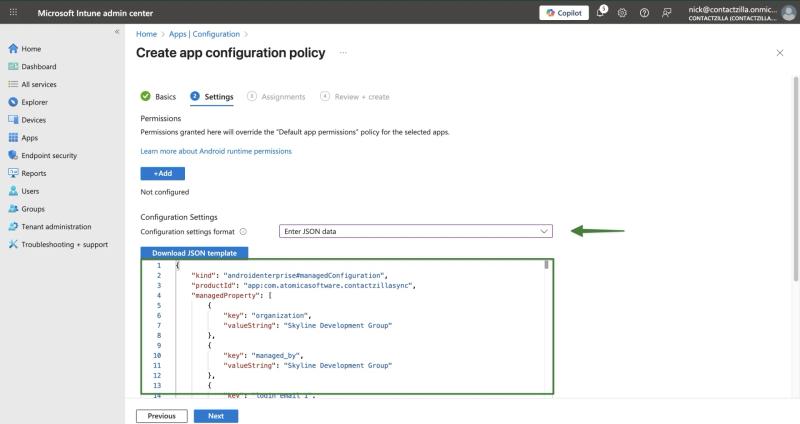Click the "organization" key line
Screen dimensions: 800x424
click(x=267, y=315)
